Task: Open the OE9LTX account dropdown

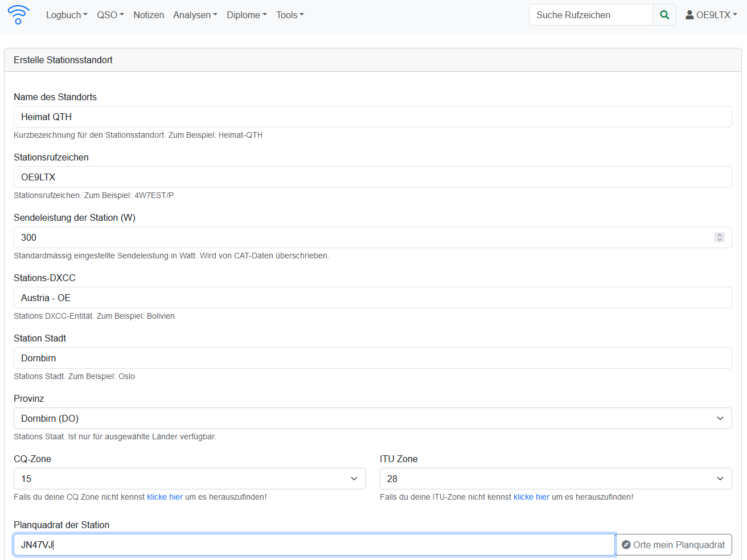Action: point(711,15)
